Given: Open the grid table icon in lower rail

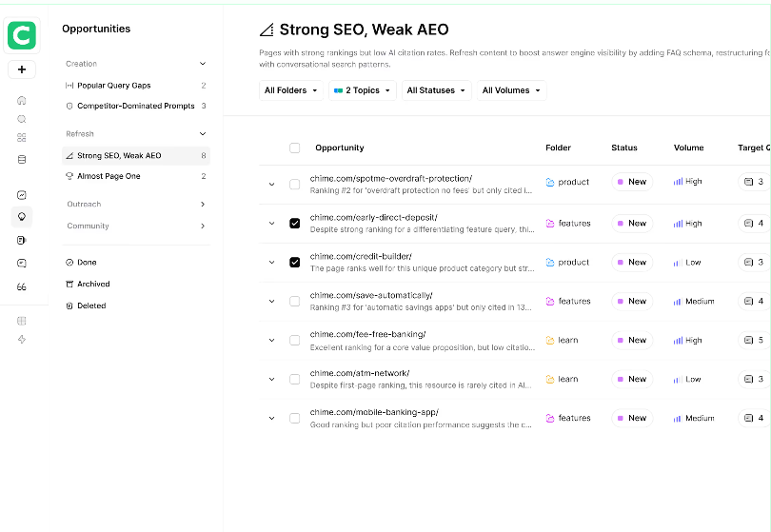Looking at the screenshot, I should point(22,321).
